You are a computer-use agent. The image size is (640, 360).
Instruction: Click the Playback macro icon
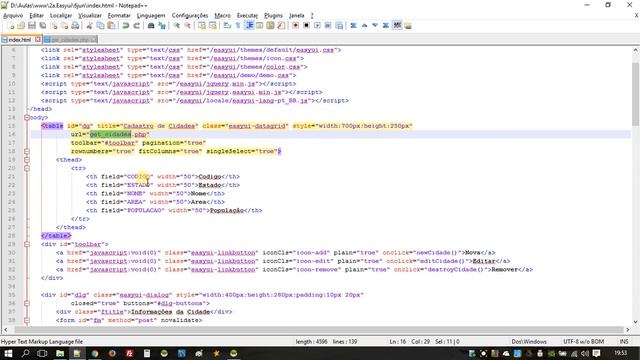(317, 26)
